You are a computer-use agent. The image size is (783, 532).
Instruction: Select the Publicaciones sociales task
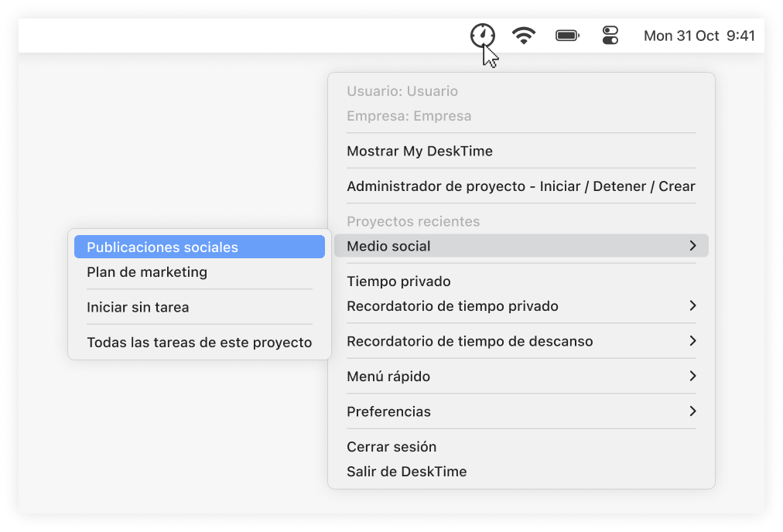click(200, 247)
